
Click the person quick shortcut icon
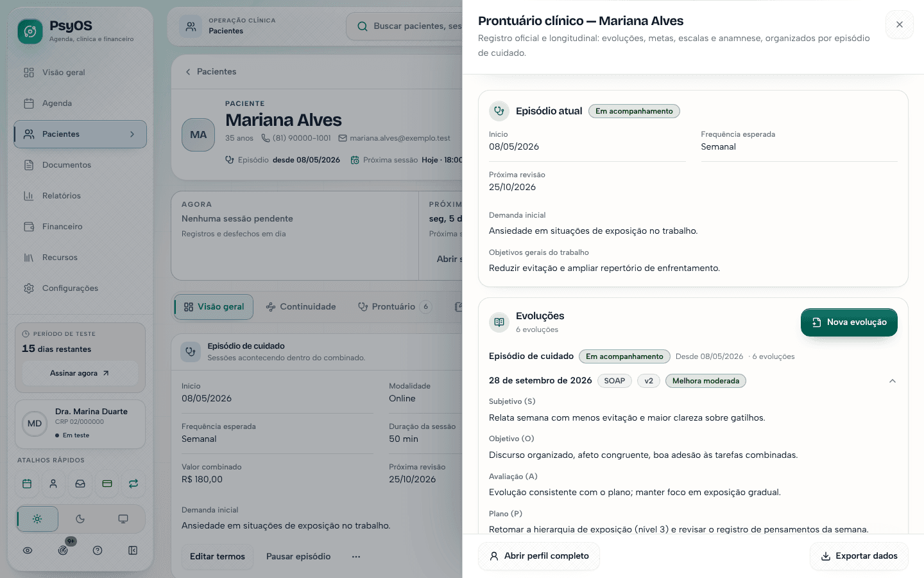point(53,484)
